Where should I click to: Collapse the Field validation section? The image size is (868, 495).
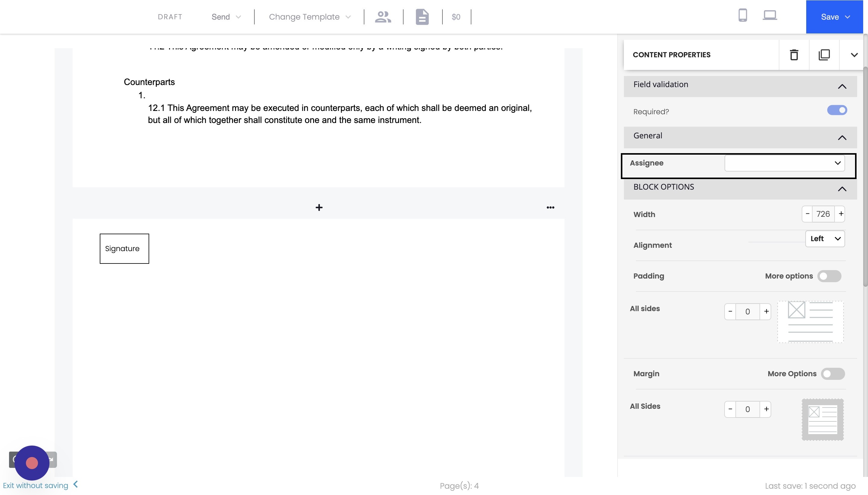[x=842, y=86]
